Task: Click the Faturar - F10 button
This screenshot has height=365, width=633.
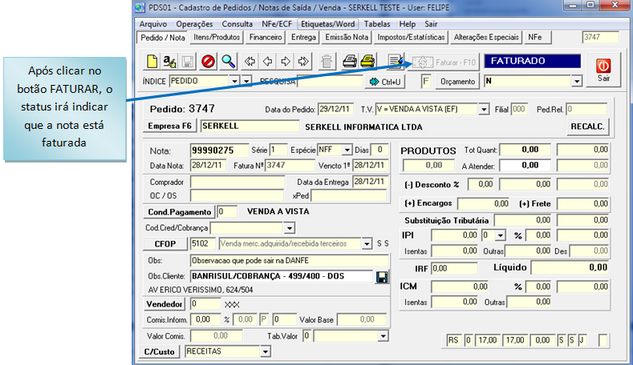Action: tap(443, 62)
